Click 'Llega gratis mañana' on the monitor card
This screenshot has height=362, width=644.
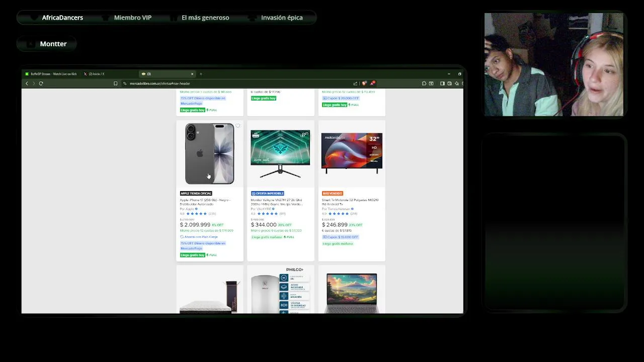tap(267, 237)
